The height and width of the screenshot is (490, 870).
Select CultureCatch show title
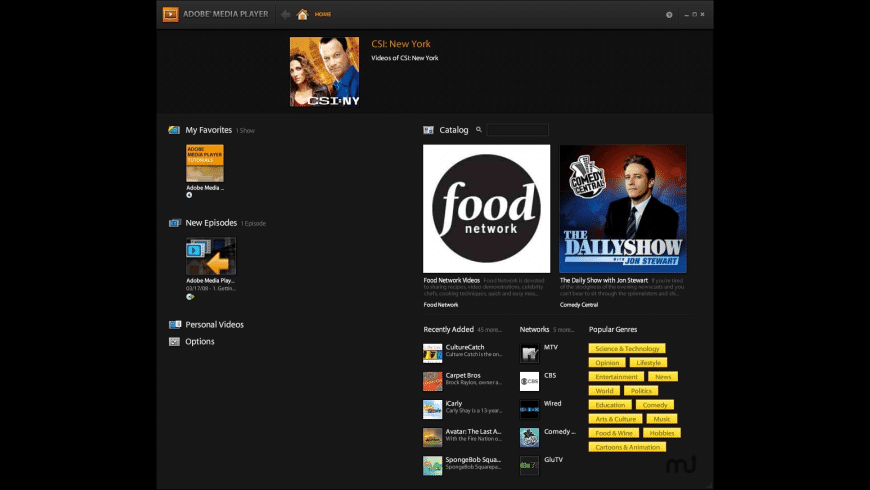[465, 347]
